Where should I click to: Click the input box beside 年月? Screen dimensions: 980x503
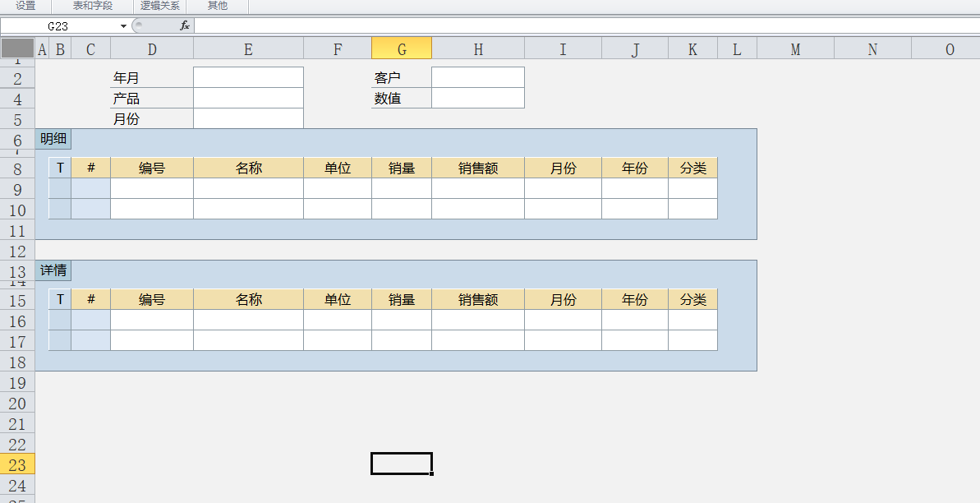point(248,77)
